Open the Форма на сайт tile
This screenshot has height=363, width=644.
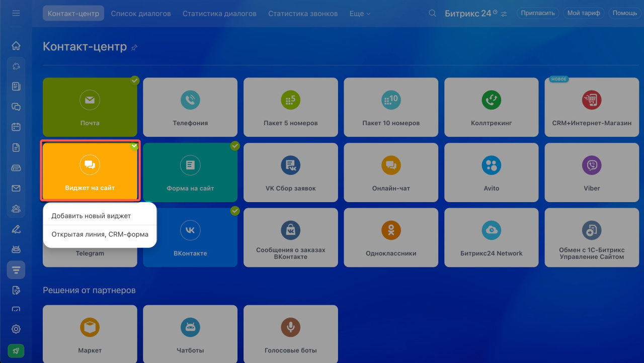point(190,172)
